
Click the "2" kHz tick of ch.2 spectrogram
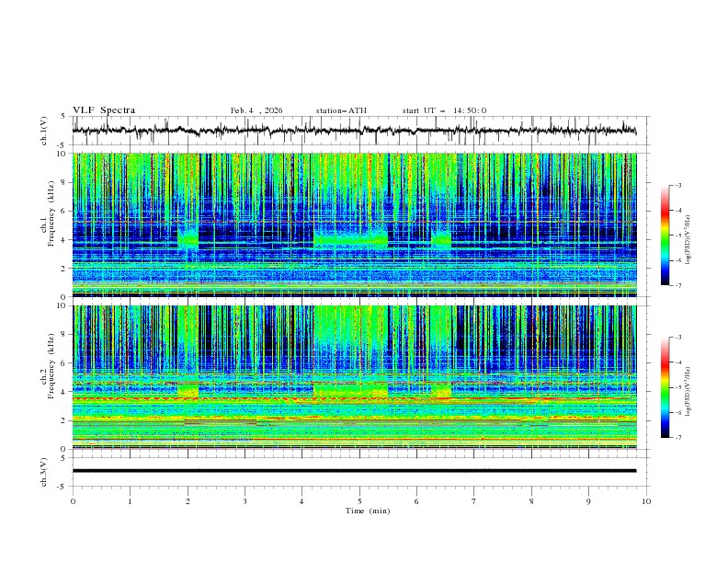click(64, 420)
